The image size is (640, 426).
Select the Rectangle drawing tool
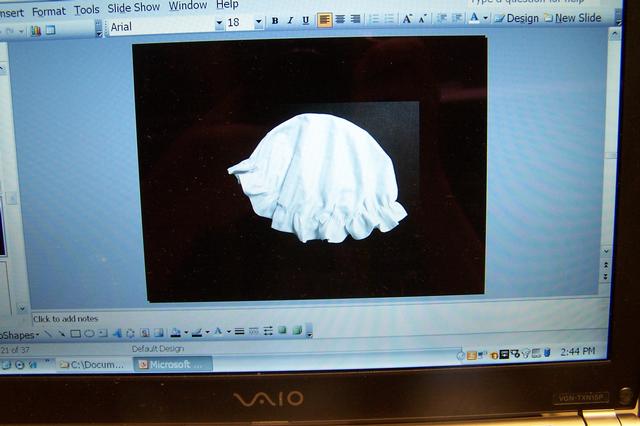(76, 334)
